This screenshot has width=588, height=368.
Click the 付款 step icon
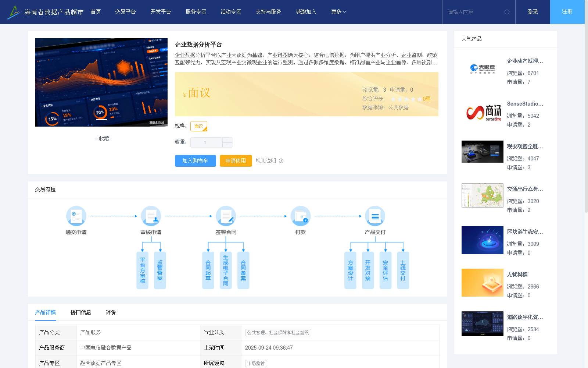point(301,216)
